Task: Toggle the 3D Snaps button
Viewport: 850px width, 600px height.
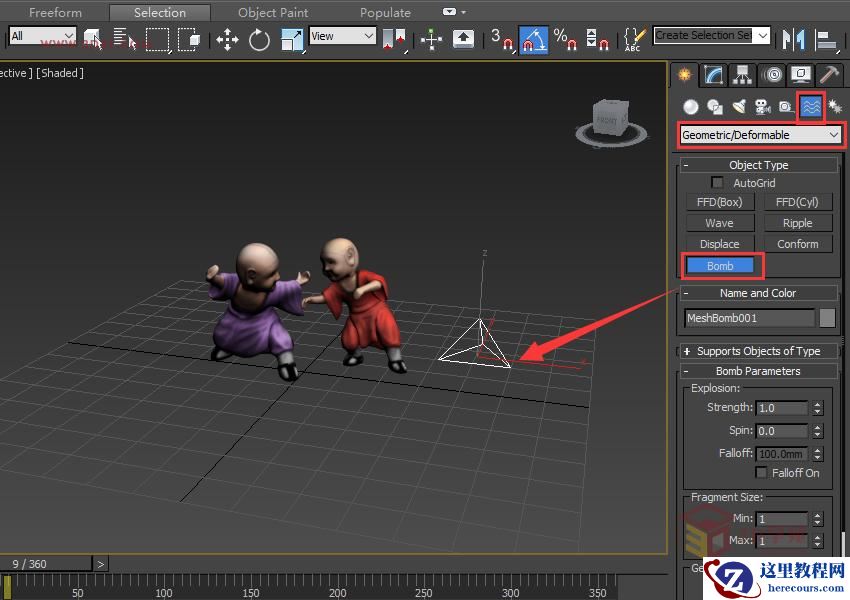Action: click(x=501, y=40)
